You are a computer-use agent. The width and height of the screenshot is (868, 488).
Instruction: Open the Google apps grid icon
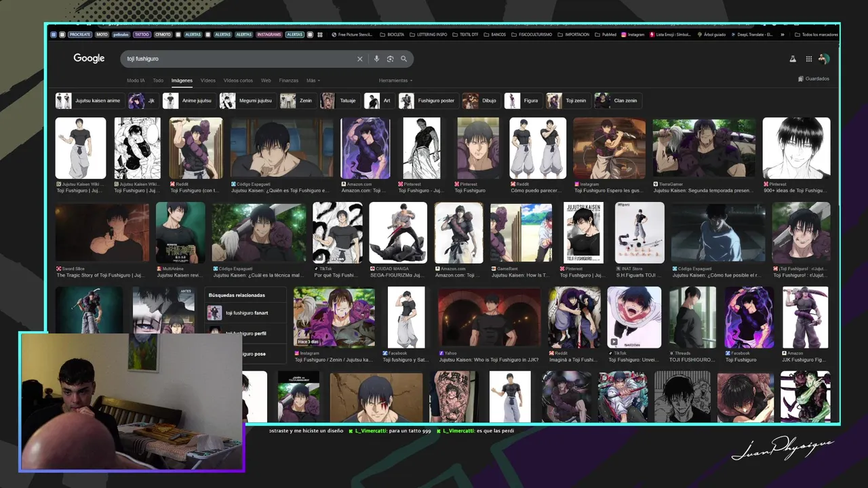coord(809,59)
